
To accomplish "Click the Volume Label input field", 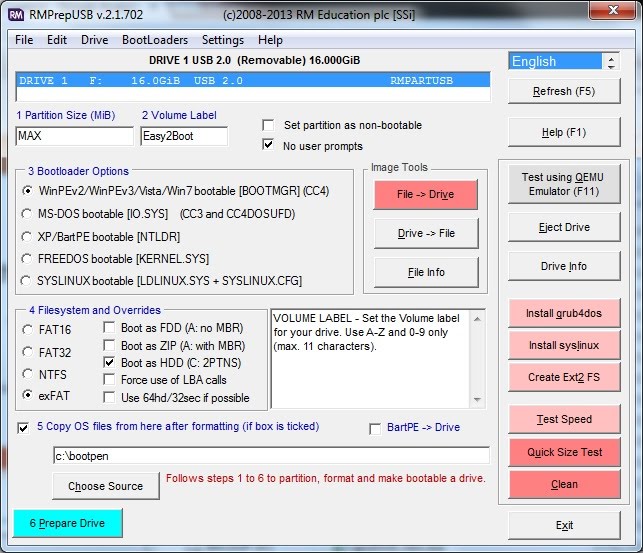I will (x=183, y=136).
